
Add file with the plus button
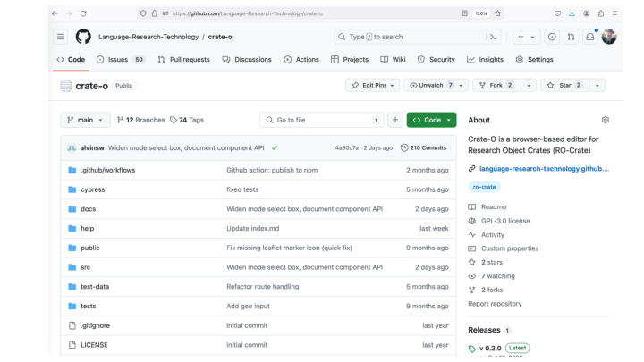tap(395, 120)
